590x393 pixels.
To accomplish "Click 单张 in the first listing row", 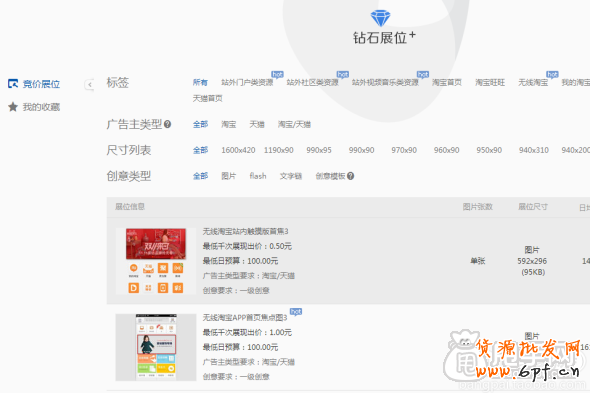I will pos(477,261).
